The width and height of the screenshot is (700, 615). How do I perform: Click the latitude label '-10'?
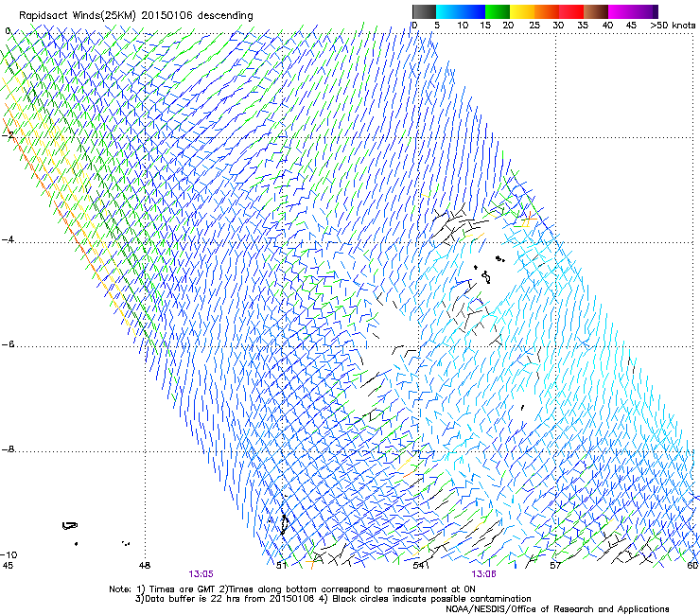click(x=9, y=554)
